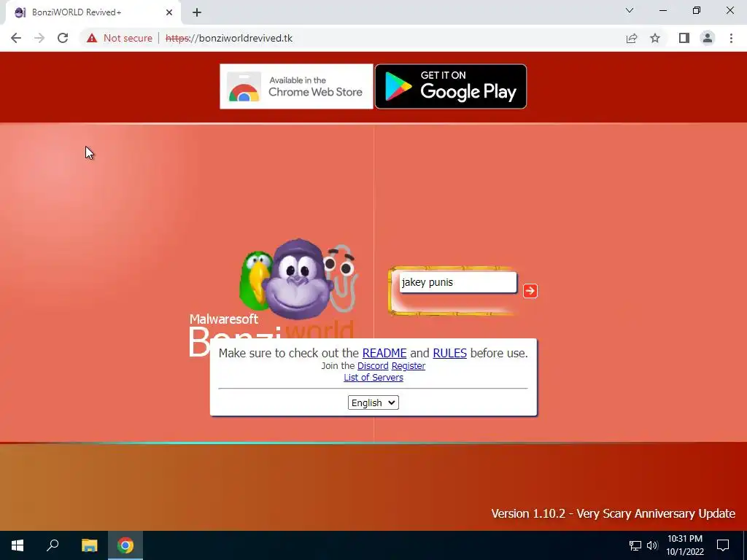Click the Get it on Google Play badge
The image size is (747, 560).
click(451, 87)
